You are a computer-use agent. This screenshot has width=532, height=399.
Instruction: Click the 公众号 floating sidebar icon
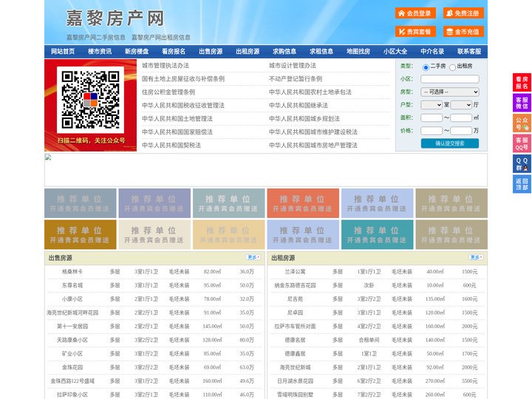click(522, 123)
